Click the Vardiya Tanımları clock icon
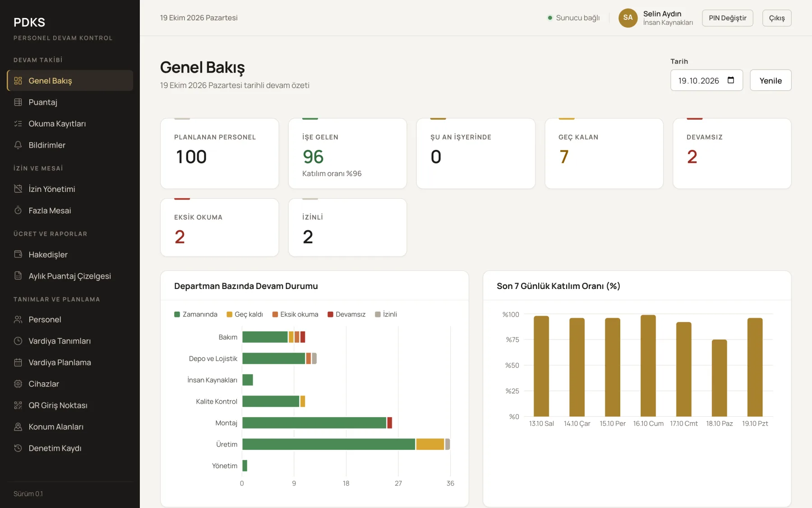812x508 pixels. [x=18, y=341]
